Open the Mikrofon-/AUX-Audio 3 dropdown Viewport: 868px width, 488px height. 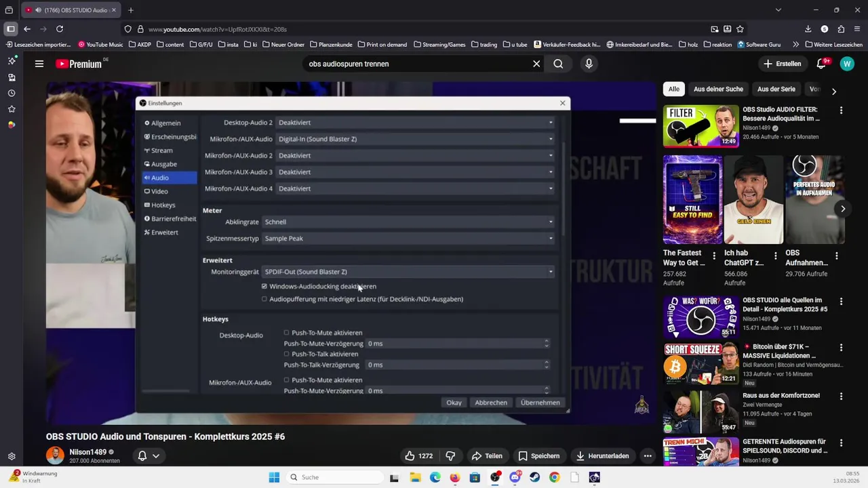pyautogui.click(x=415, y=172)
